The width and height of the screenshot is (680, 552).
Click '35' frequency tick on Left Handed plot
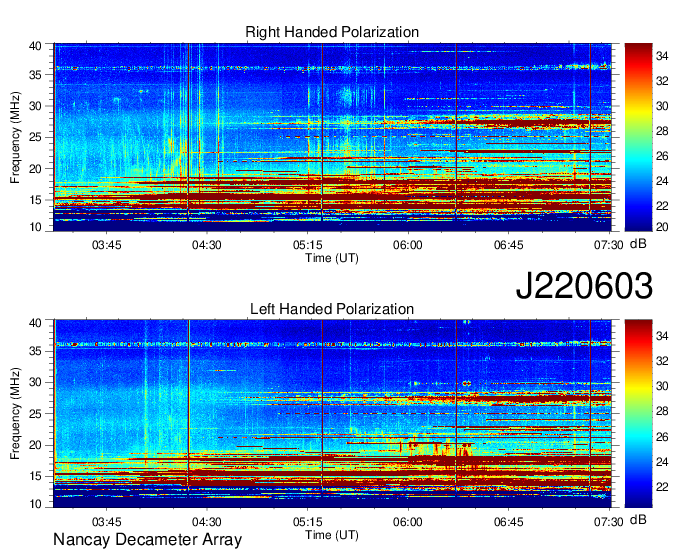pos(35,351)
